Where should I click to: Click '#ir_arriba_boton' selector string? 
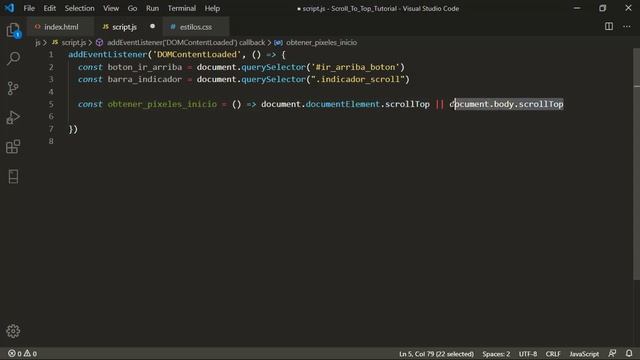[355, 67]
